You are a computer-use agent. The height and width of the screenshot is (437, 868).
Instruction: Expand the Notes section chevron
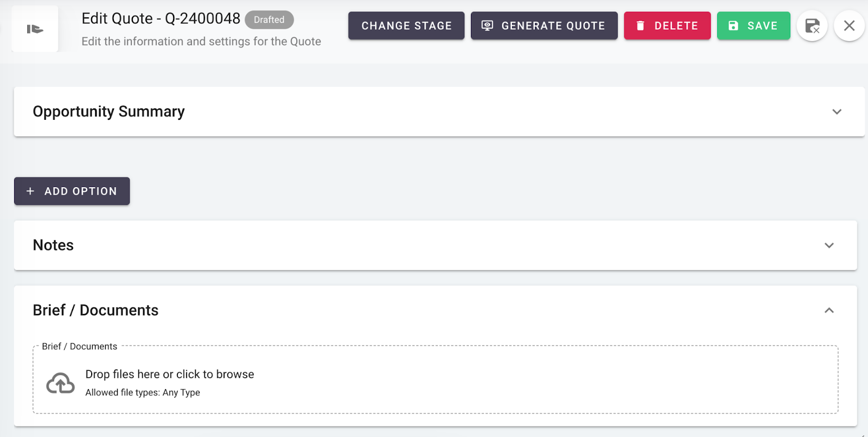click(829, 245)
